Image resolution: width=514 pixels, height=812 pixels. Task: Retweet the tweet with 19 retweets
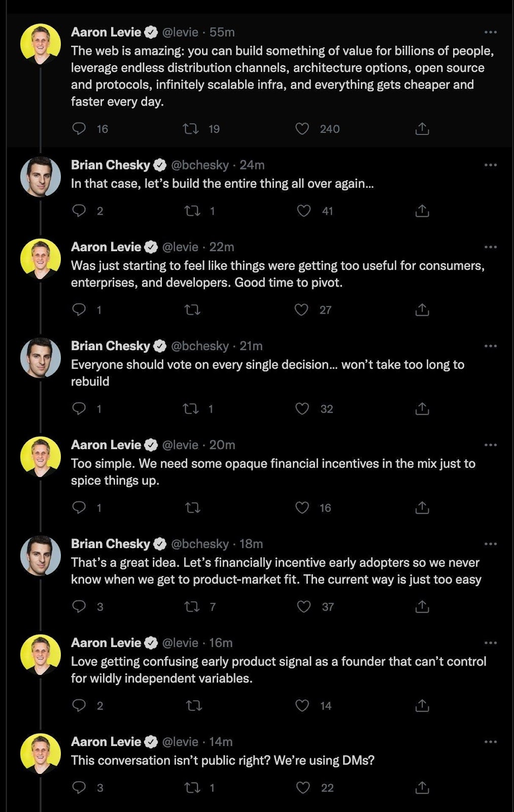coord(191,129)
